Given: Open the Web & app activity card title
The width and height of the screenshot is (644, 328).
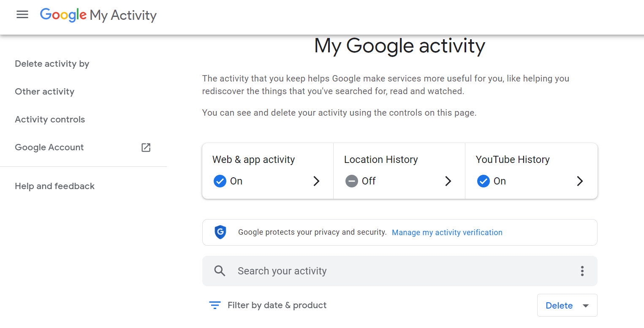Looking at the screenshot, I should click(253, 160).
